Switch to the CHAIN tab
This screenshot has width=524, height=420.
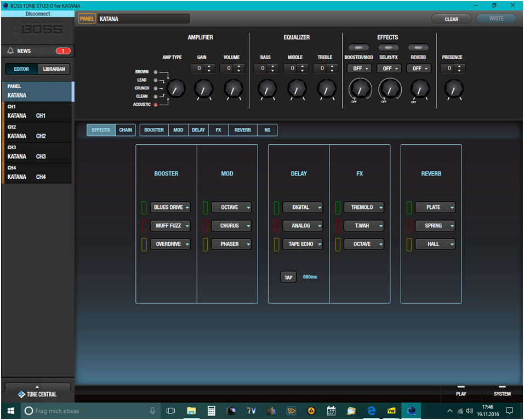click(x=126, y=130)
